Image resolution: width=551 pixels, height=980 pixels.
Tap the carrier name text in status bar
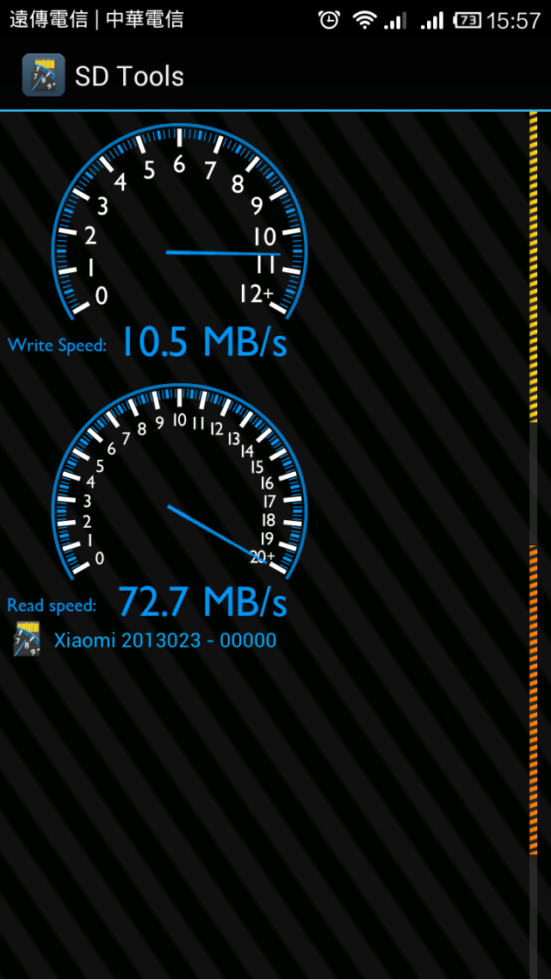click(96, 20)
